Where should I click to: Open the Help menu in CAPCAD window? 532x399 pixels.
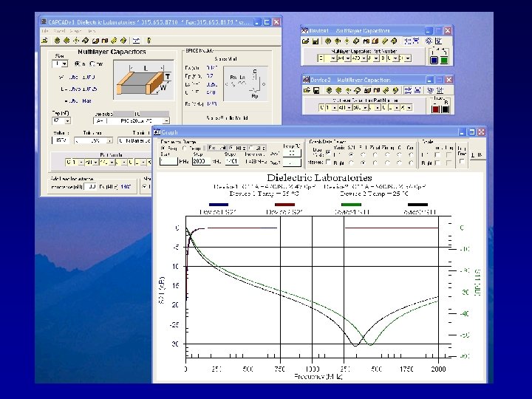pos(92,31)
